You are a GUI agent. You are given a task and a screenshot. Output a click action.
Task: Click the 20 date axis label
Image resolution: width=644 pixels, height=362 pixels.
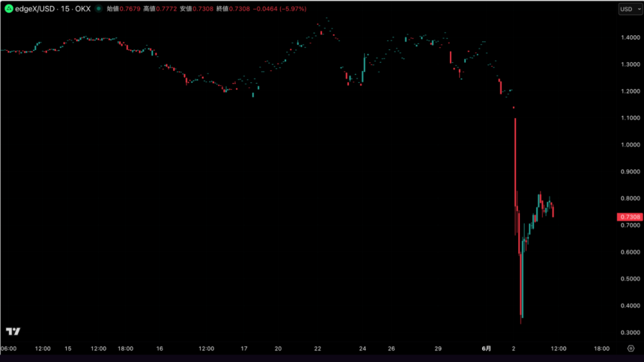[278, 349]
